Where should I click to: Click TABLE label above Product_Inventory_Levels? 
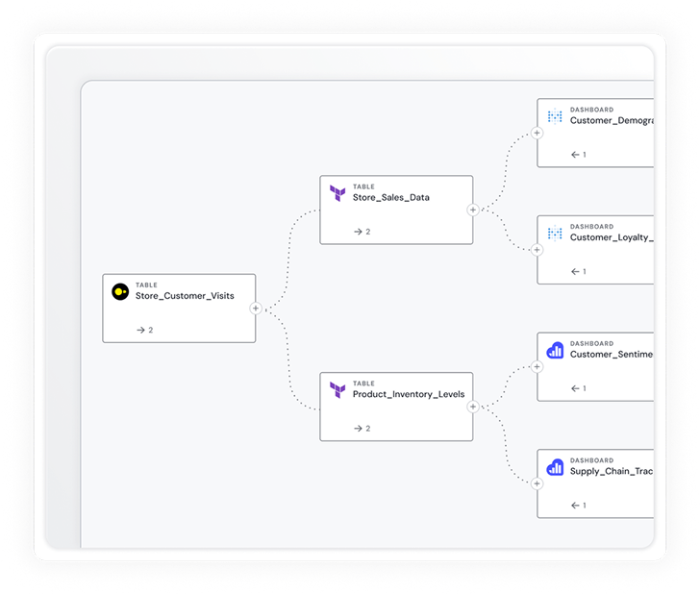[x=363, y=384]
